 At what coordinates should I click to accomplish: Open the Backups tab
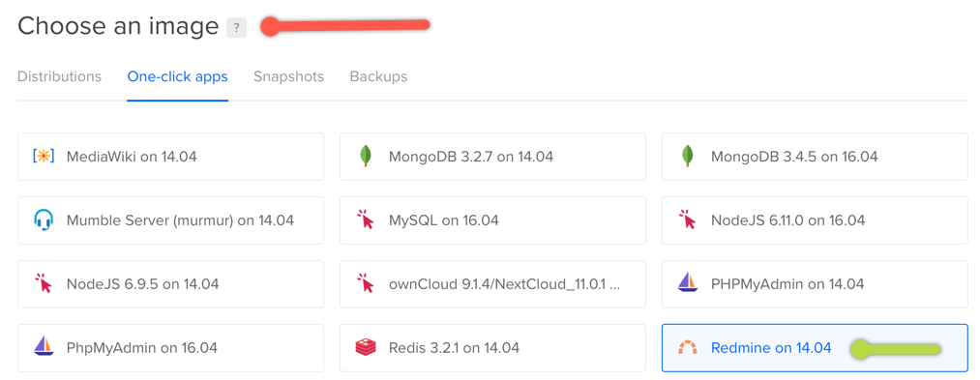pos(379,77)
